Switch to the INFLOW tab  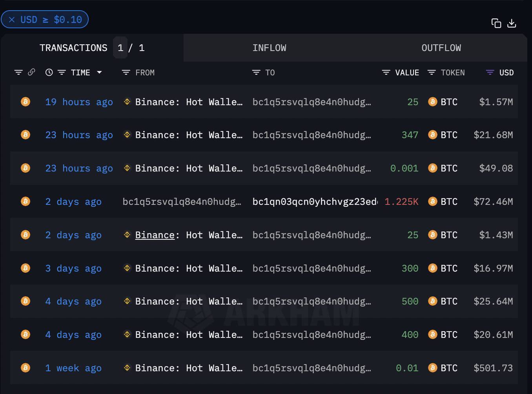[x=269, y=48]
